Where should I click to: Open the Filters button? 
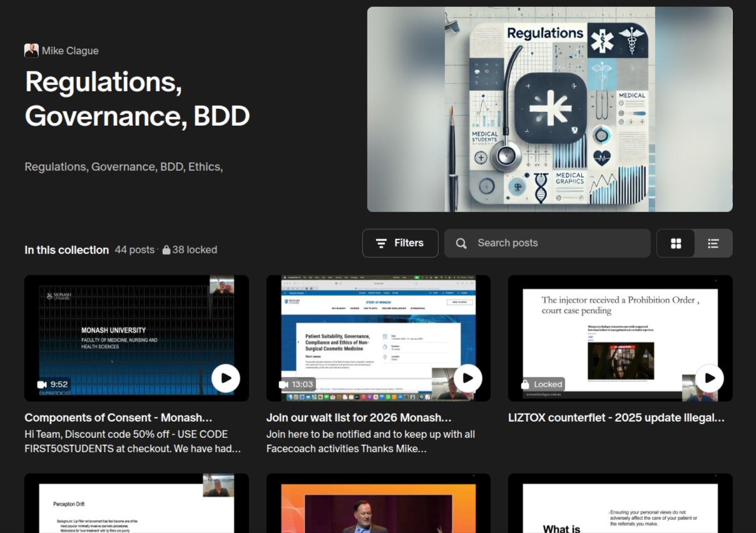point(400,243)
